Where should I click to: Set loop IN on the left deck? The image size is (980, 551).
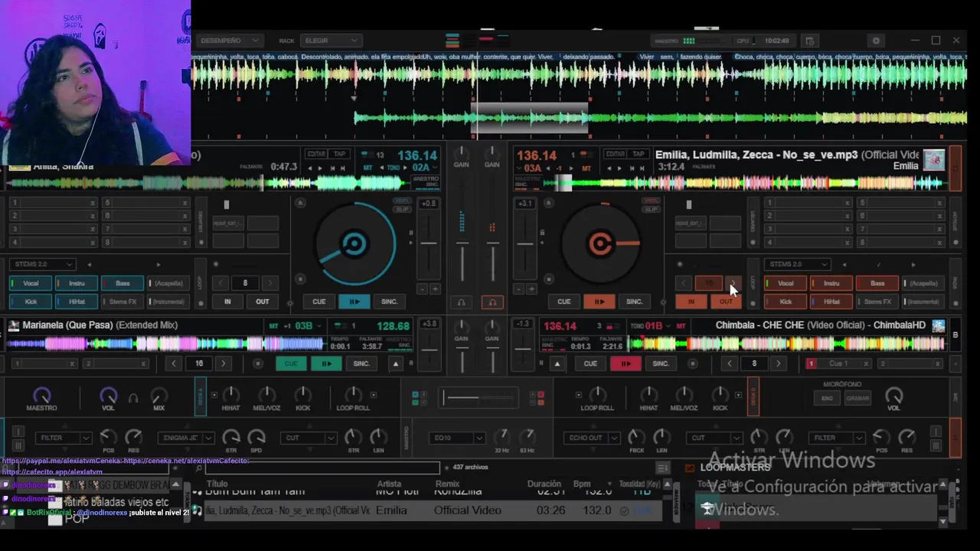[x=227, y=302]
